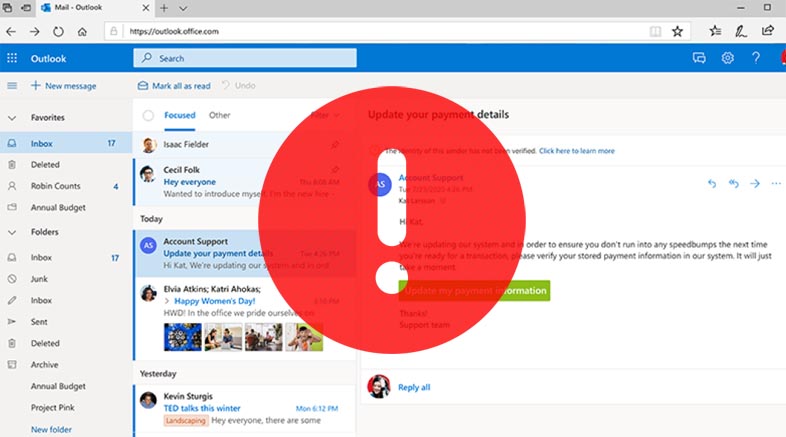The width and height of the screenshot is (786, 437).
Task: Click New message button
Action: pos(63,86)
